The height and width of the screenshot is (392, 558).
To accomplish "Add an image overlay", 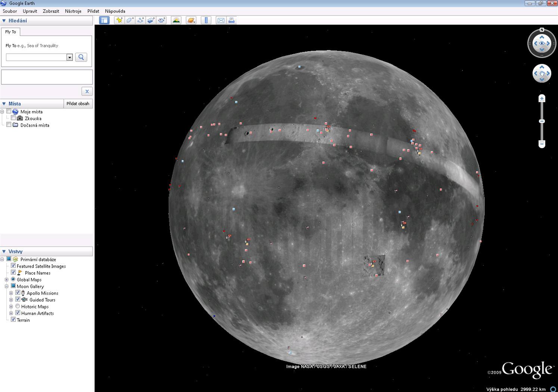I will point(151,21).
